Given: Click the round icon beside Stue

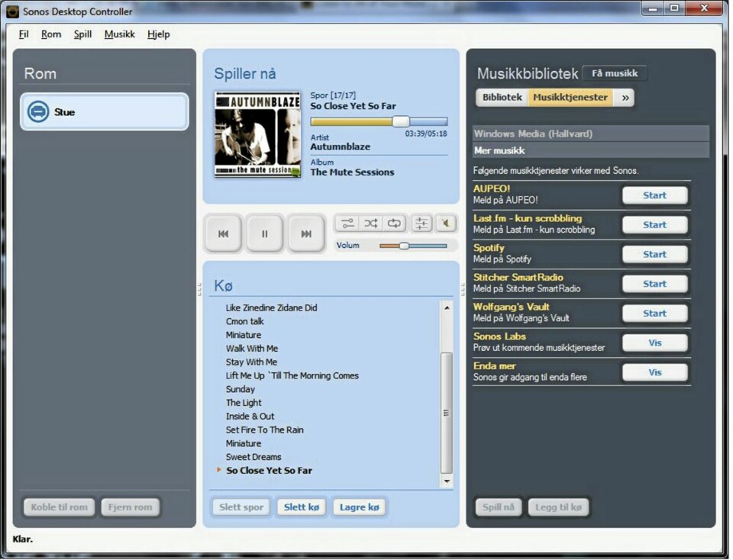Looking at the screenshot, I should pyautogui.click(x=38, y=112).
